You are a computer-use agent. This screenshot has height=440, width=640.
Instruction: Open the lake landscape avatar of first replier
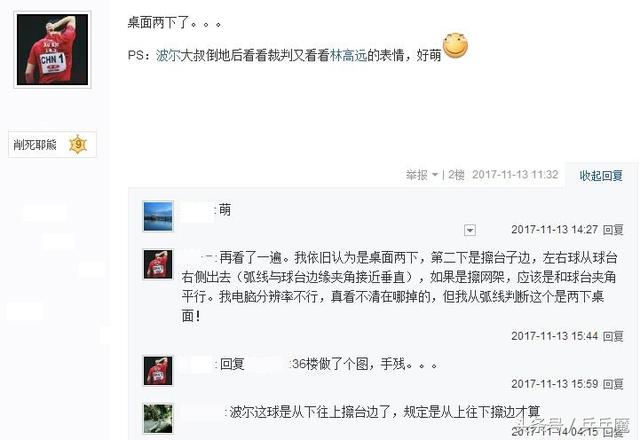[x=158, y=216]
